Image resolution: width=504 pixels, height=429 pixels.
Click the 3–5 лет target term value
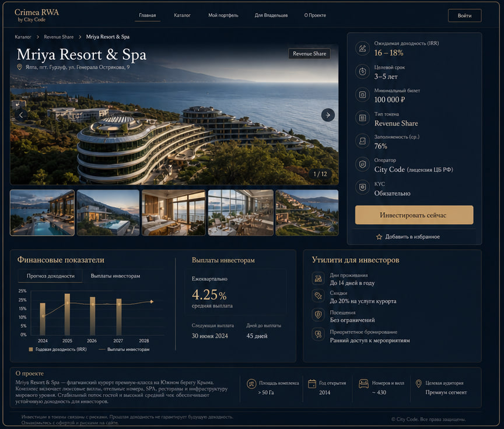coord(386,76)
